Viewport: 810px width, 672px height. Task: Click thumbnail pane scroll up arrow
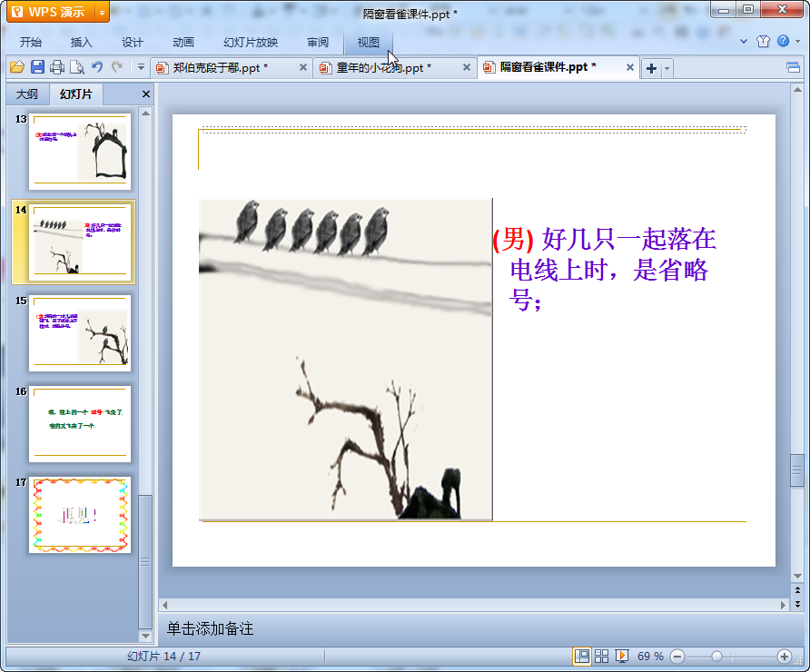145,114
